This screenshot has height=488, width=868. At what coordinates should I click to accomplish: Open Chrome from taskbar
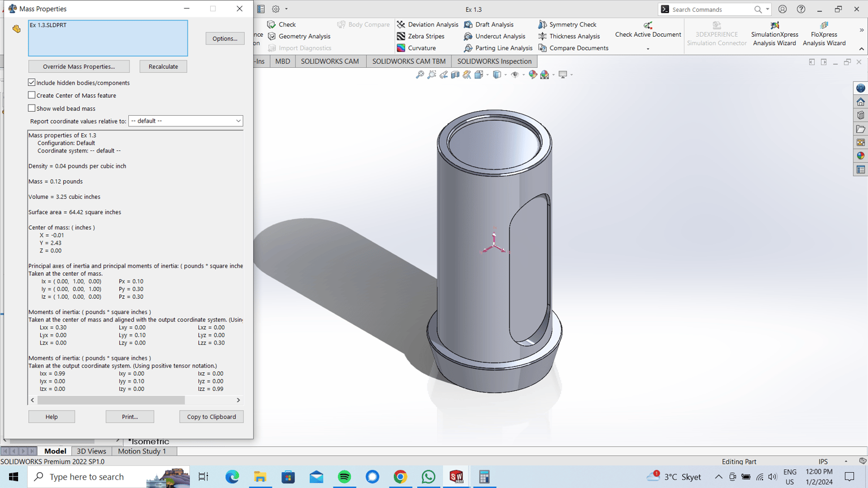(400, 477)
